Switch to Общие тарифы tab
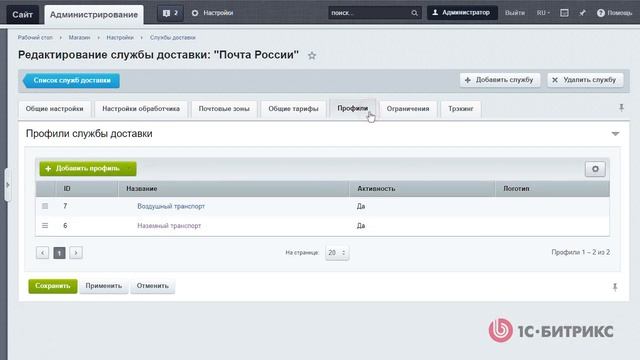 (x=293, y=109)
